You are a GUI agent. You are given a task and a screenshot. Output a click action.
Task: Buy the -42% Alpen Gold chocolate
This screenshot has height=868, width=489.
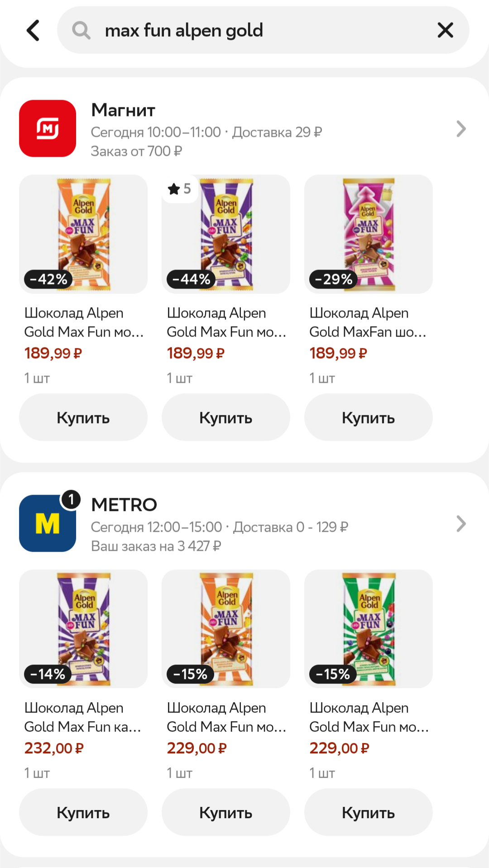[x=83, y=417]
